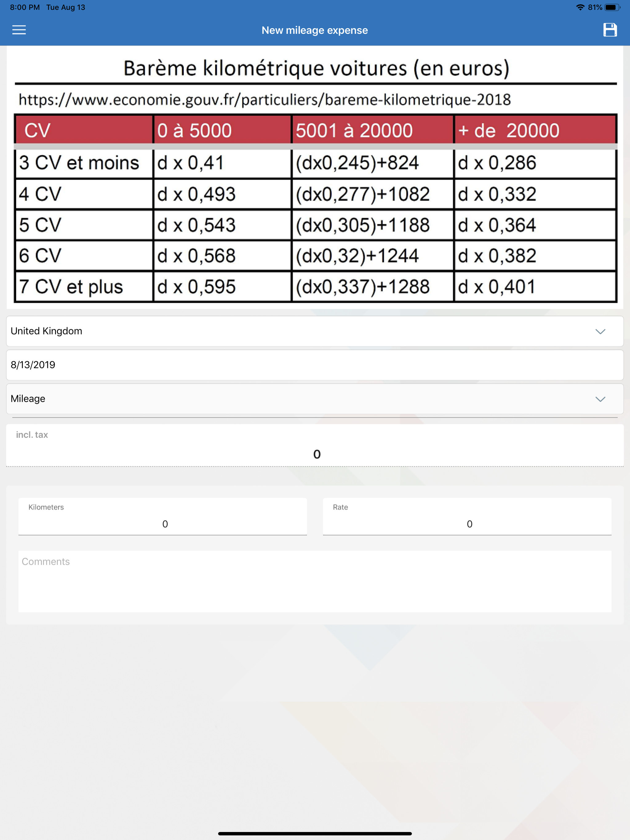The image size is (630, 840).
Task: Click into the Comments text area
Action: click(x=315, y=581)
